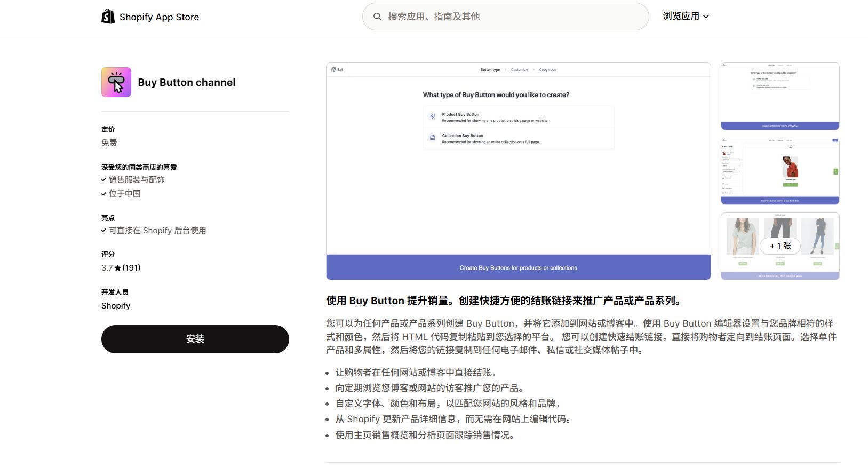Click the checkmark beside 可直接在 Shopify 后台使用
This screenshot has width=868, height=466.
pos(104,231)
